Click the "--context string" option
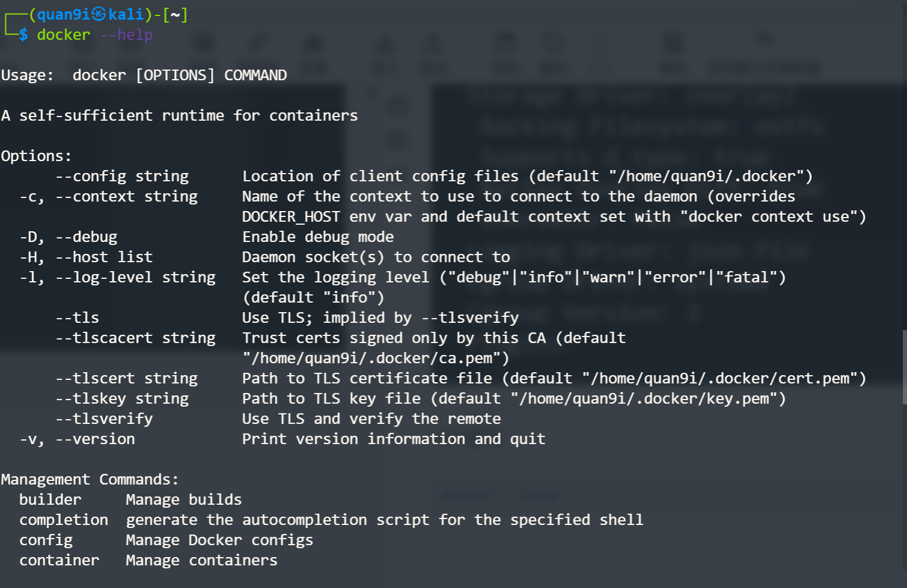907x588 pixels. 126,197
